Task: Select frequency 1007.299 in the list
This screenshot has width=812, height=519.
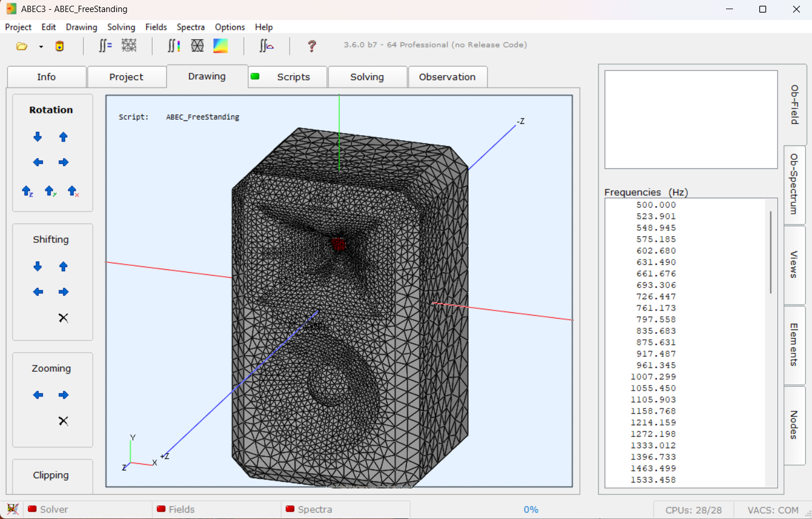Action: (653, 377)
